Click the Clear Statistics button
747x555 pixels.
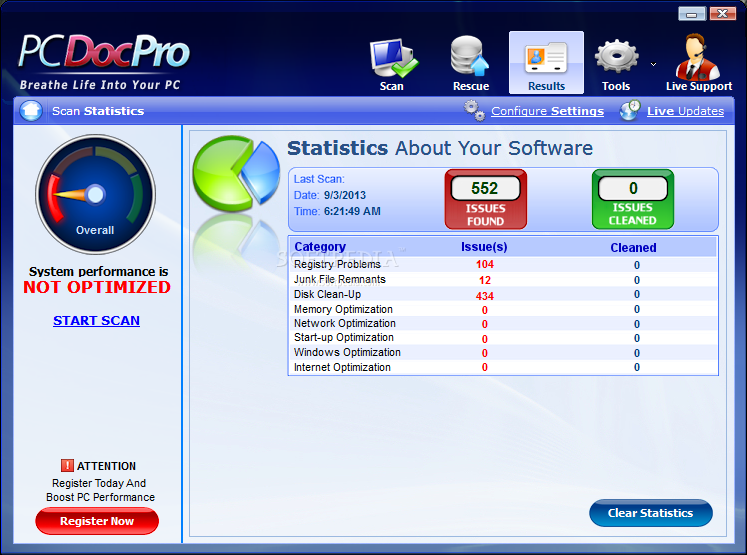point(651,513)
